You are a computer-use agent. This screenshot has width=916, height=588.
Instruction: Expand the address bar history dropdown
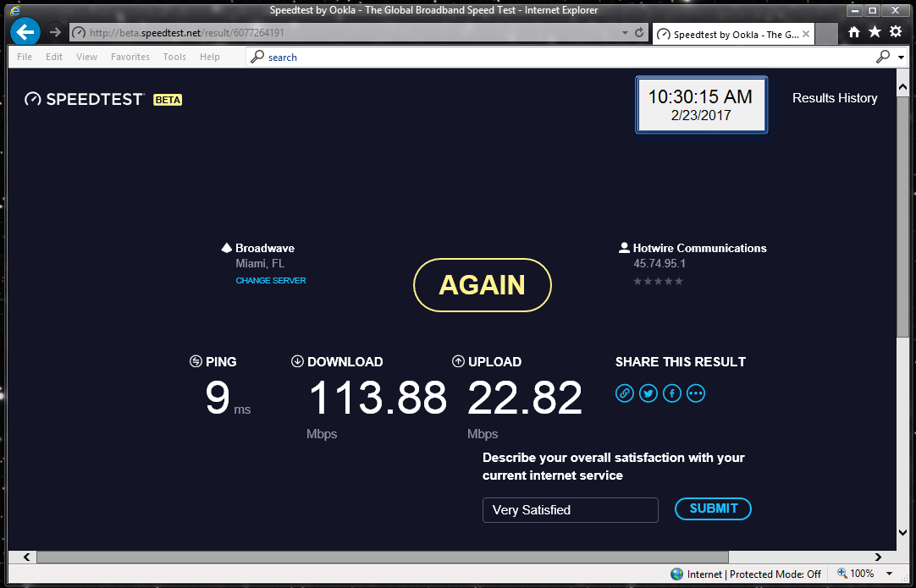tap(625, 33)
